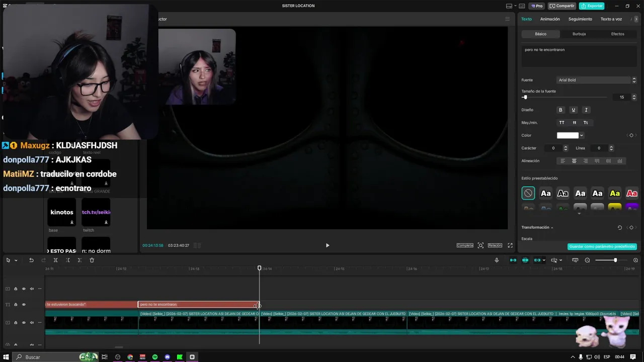Image resolution: width=644 pixels, height=362 pixels.
Task: Open the white text color swatch
Action: pyautogui.click(x=568, y=135)
